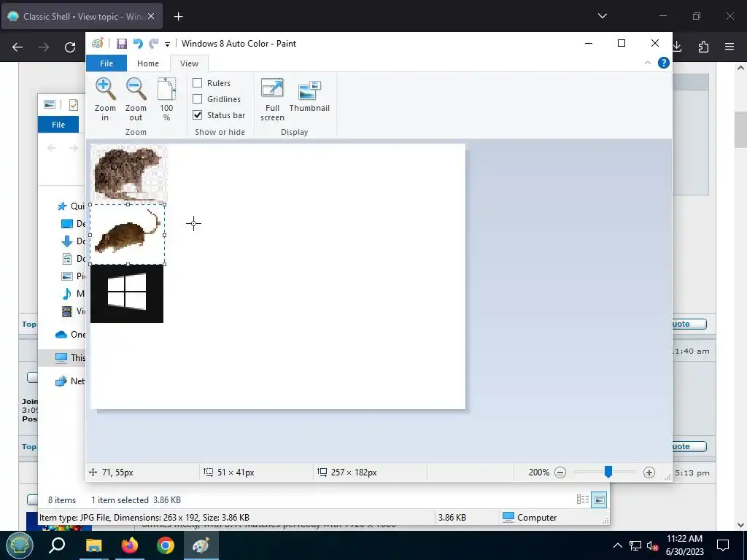Image resolution: width=747 pixels, height=560 pixels.
Task: Launch Firefox from the taskbar
Action: tap(130, 545)
